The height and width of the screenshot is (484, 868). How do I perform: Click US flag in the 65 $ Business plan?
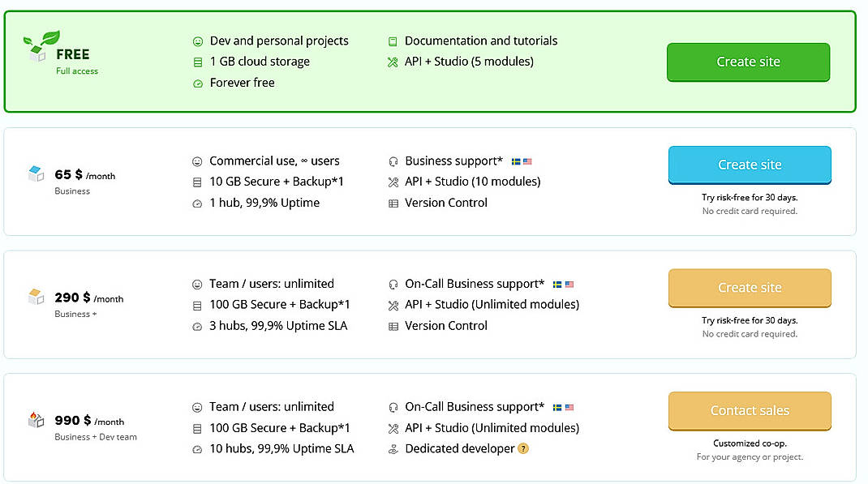click(527, 161)
